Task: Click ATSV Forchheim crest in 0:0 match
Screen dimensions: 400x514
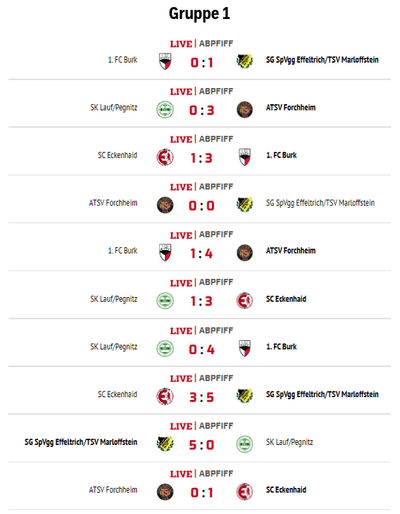Action: (x=165, y=205)
